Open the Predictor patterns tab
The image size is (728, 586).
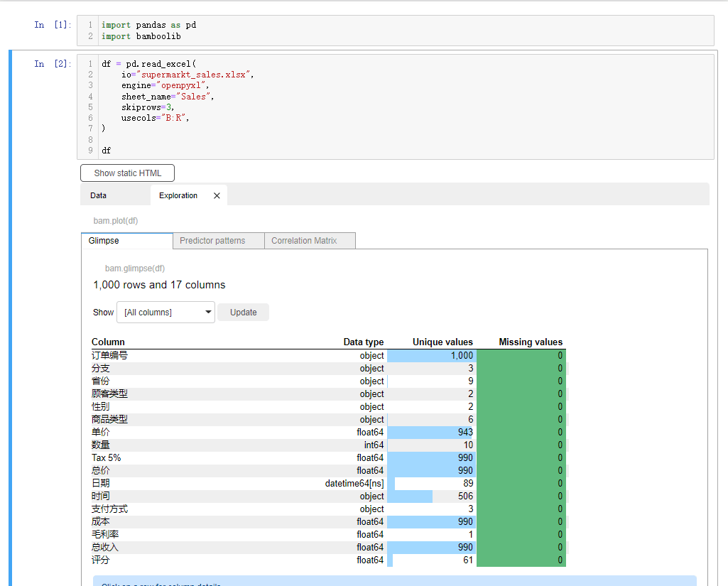pyautogui.click(x=219, y=241)
